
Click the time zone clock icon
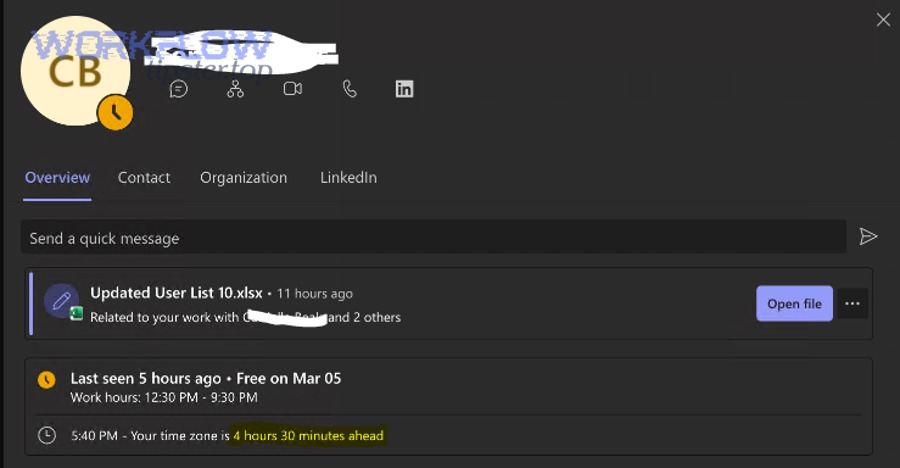pyautogui.click(x=46, y=435)
